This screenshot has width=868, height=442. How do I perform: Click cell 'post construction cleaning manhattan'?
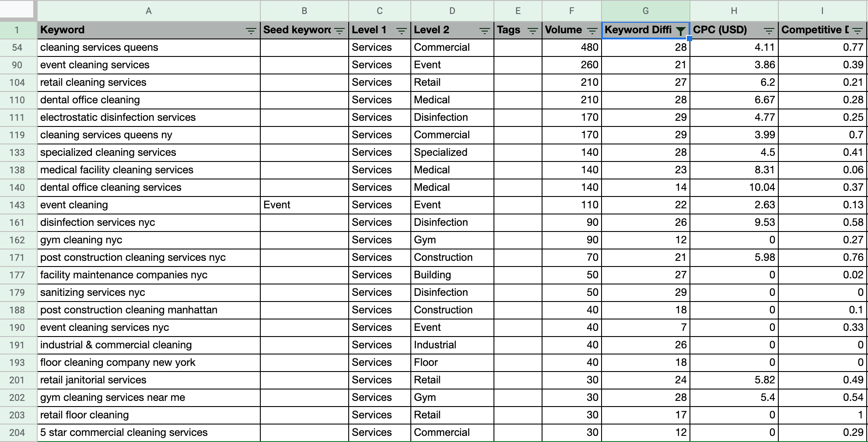click(x=149, y=310)
